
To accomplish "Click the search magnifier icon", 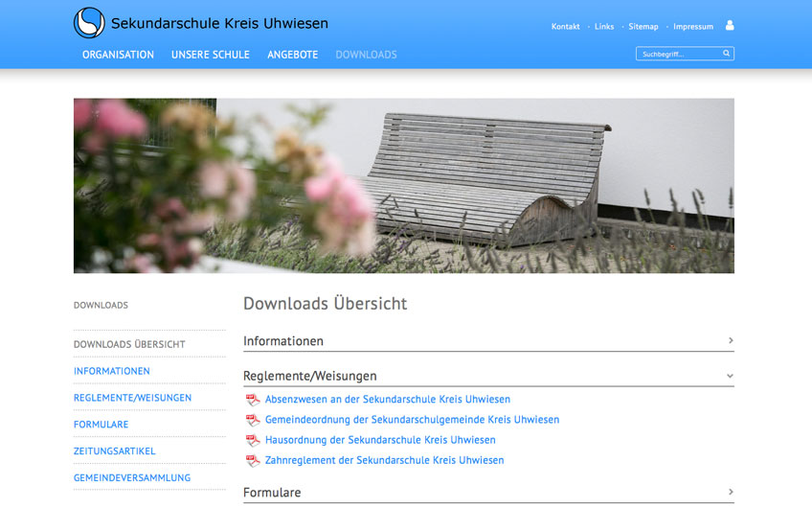I will [726, 54].
